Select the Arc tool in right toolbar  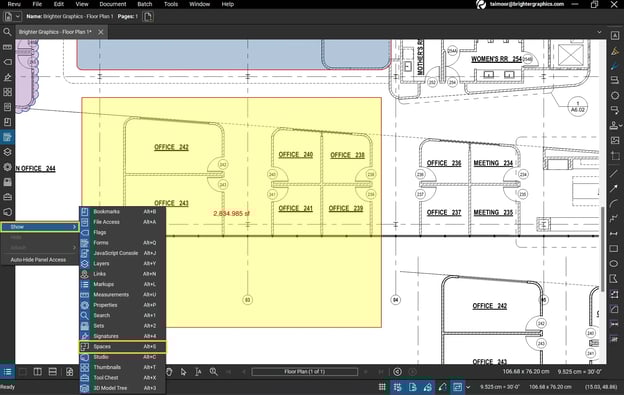[614, 203]
